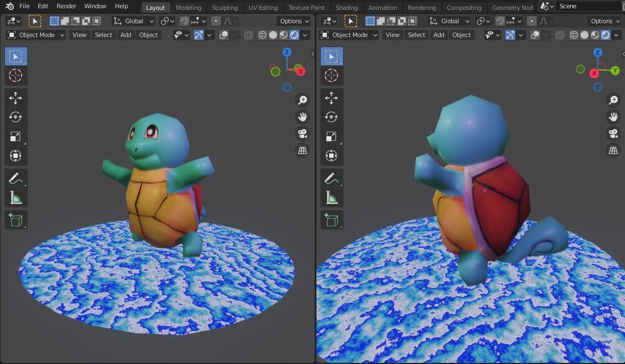This screenshot has height=364, width=625.
Task: Activate the Rotate tool in right viewport
Action: click(x=331, y=117)
